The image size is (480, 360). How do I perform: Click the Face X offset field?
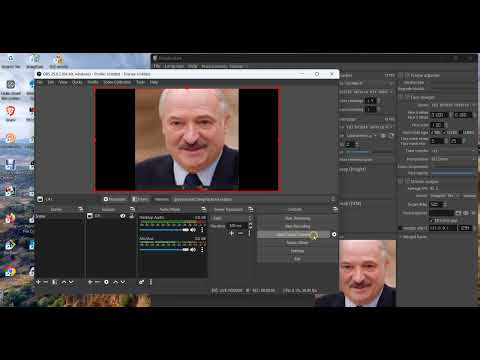pos(439,115)
